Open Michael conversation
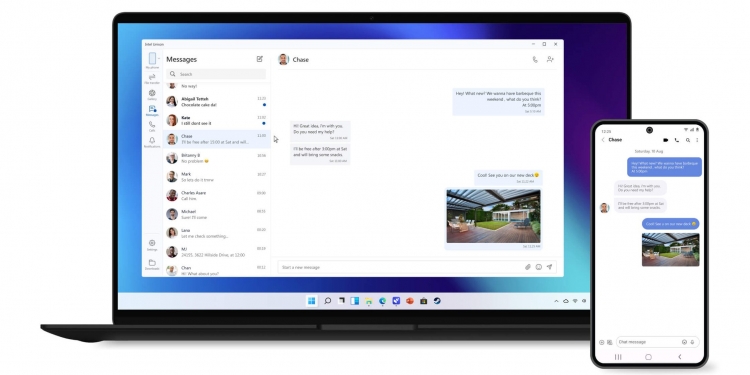This screenshot has height=375, width=750. (217, 214)
